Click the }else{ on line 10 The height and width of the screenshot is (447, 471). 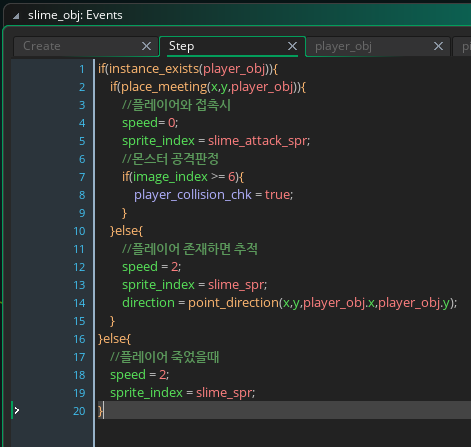tap(126, 231)
